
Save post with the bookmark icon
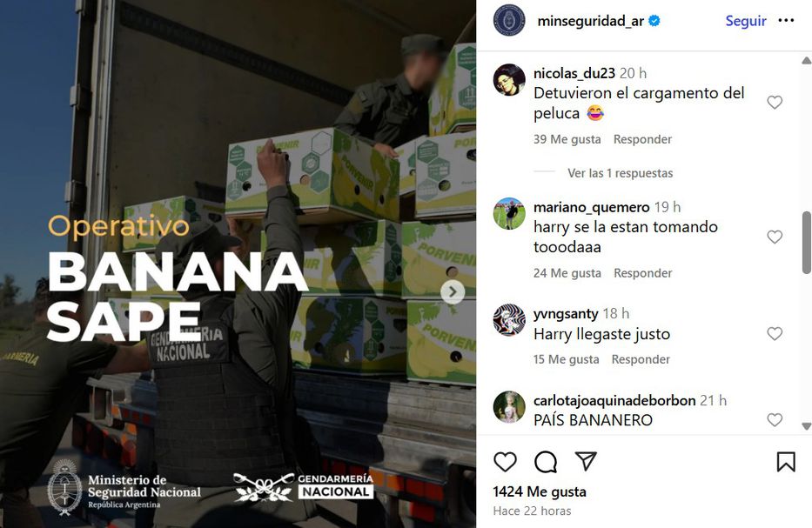tap(786, 462)
